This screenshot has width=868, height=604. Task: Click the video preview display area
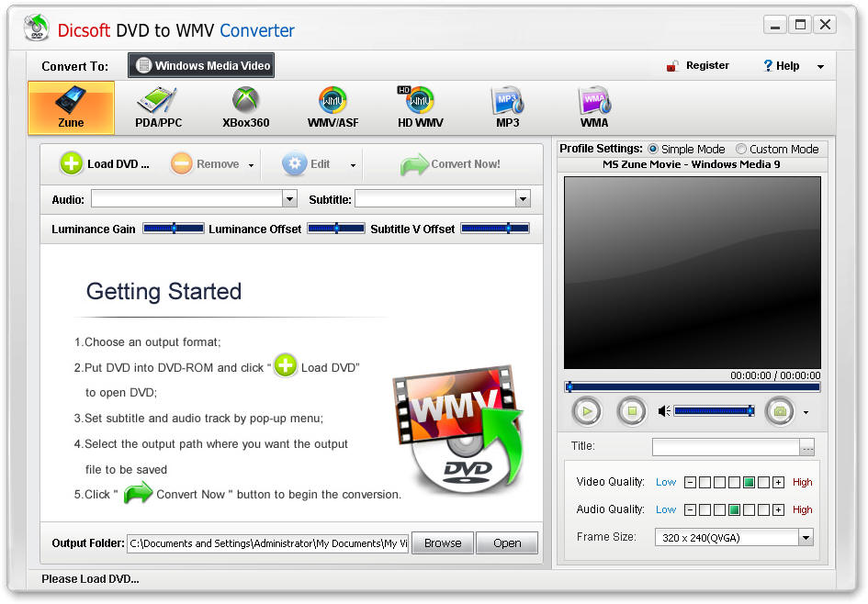click(x=692, y=273)
